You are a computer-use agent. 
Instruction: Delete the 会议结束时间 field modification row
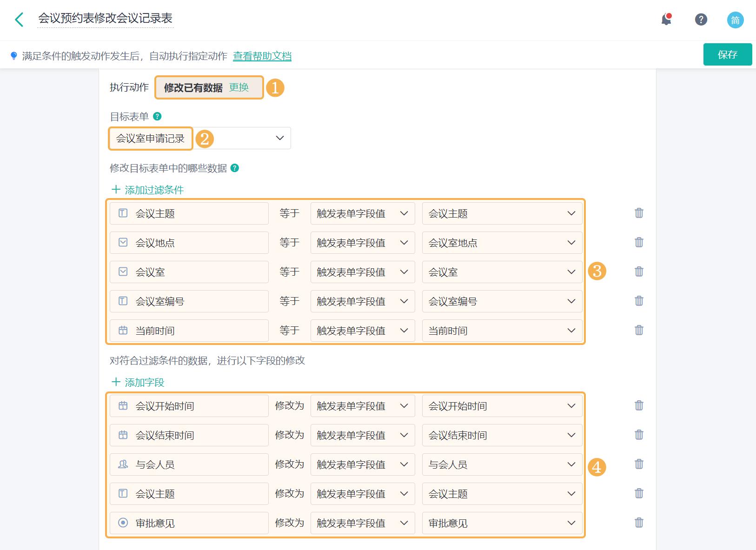point(639,435)
